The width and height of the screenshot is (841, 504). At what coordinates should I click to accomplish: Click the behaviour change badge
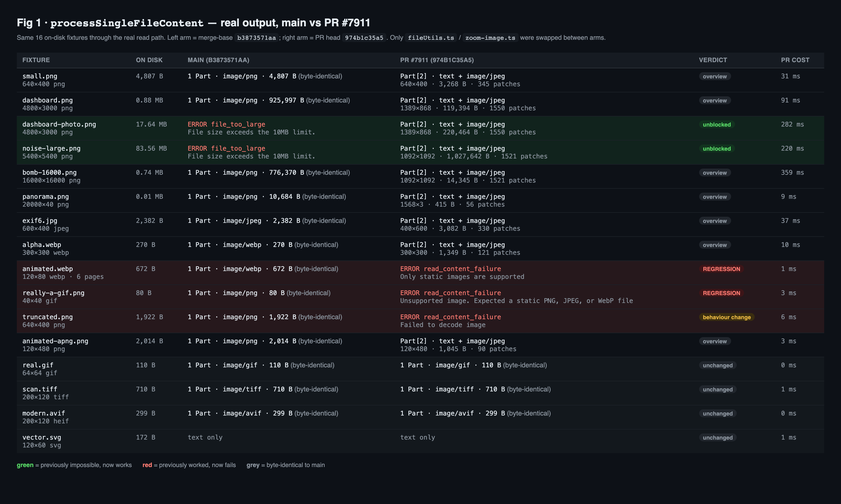pyautogui.click(x=727, y=317)
